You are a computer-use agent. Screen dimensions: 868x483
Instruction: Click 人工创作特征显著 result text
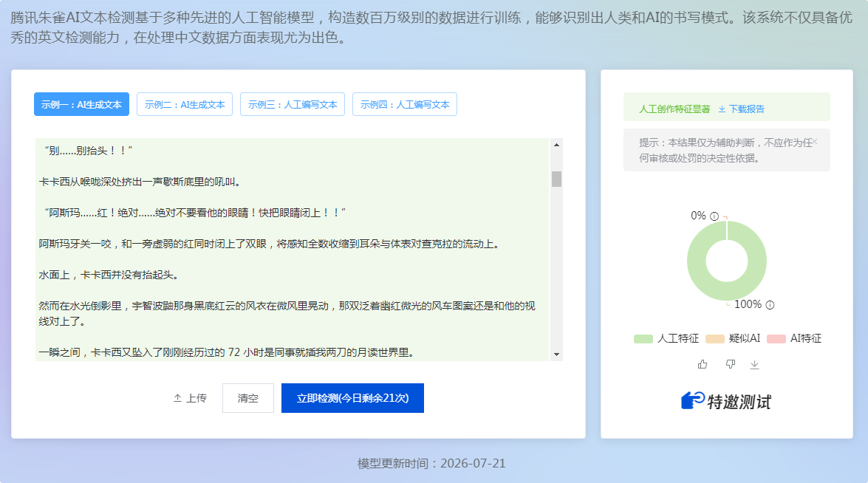(674, 109)
